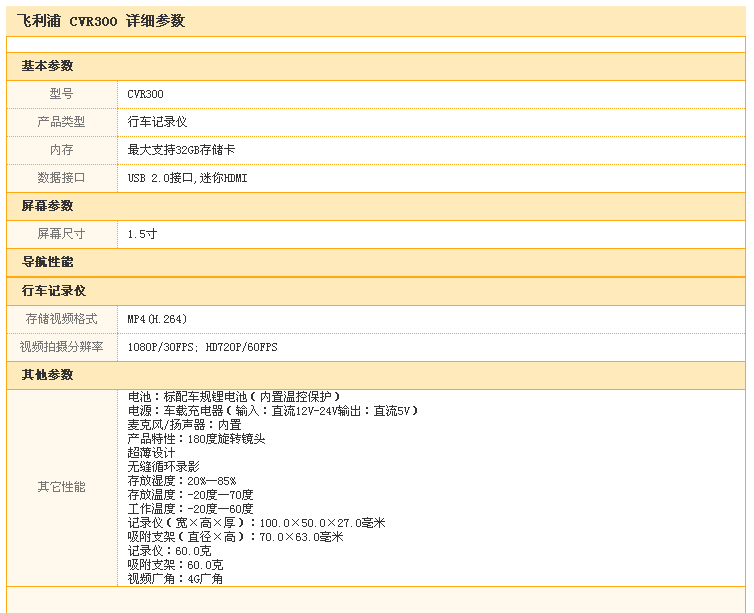Select 吸附支架 70.0×63.0毫米 line
Image resolution: width=754 pixels, height=613 pixels.
click(x=236, y=537)
